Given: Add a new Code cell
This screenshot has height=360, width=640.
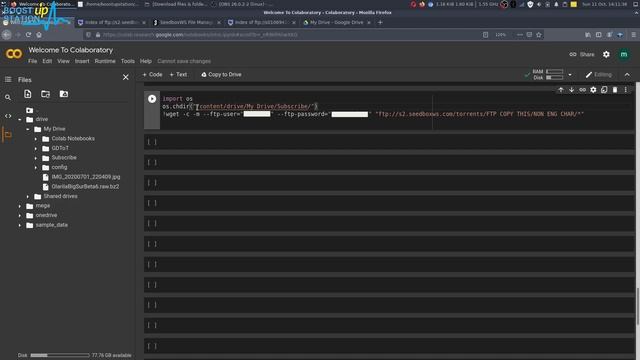Looking at the screenshot, I should [152, 75].
